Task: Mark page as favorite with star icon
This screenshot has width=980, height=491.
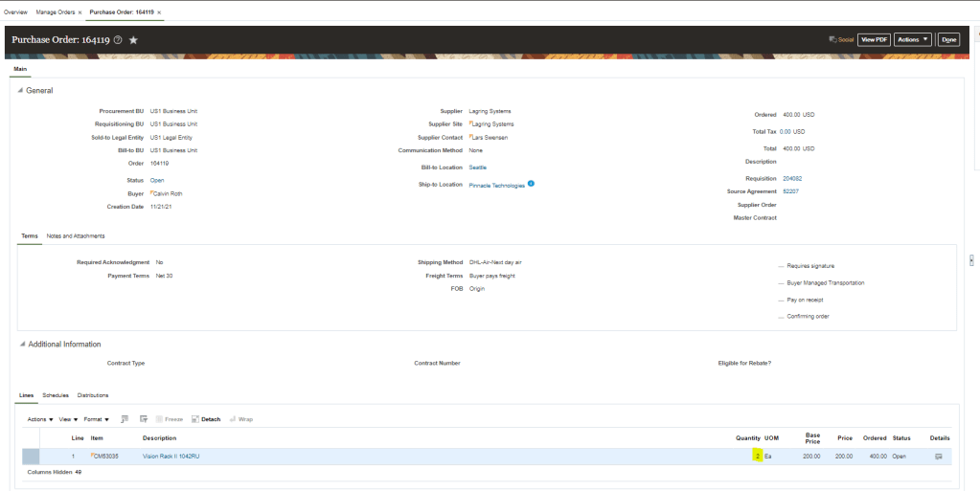Action: pyautogui.click(x=133, y=40)
